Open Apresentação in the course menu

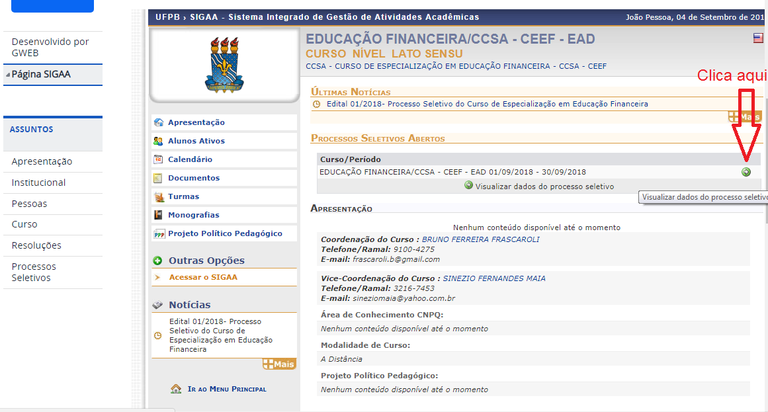[x=196, y=122]
